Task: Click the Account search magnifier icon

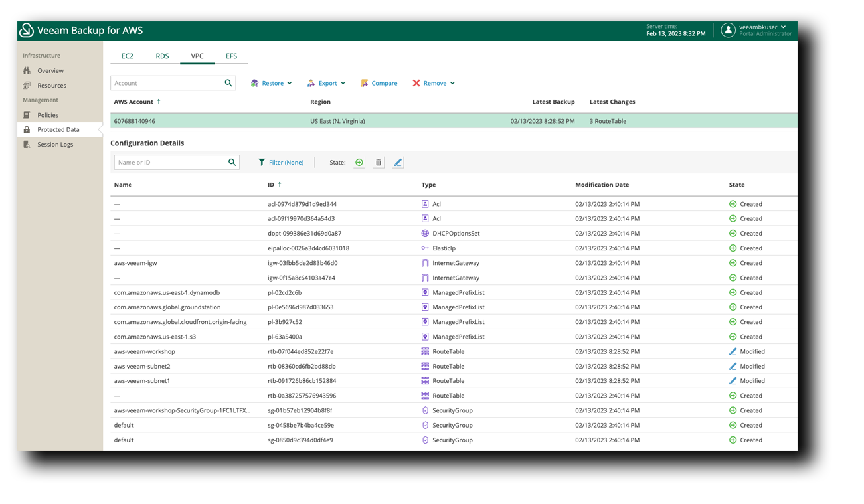Action: (228, 83)
